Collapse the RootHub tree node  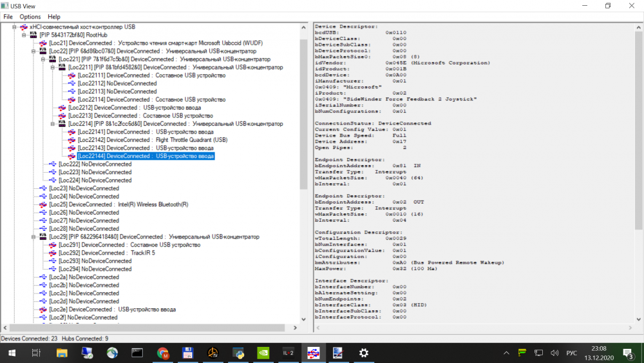click(24, 35)
